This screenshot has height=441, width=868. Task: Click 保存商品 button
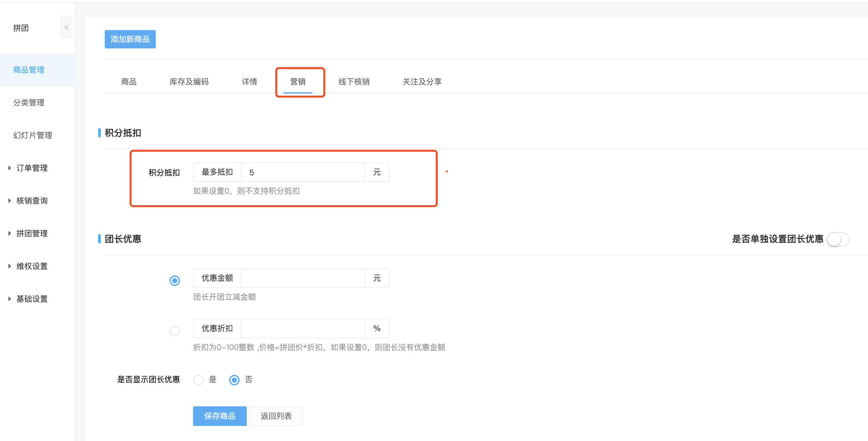coord(220,416)
